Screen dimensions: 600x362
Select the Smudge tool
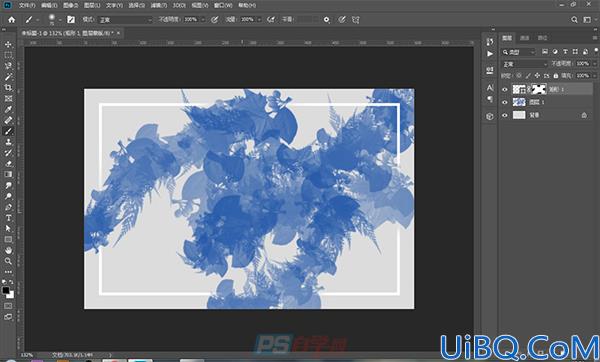[x=8, y=185]
